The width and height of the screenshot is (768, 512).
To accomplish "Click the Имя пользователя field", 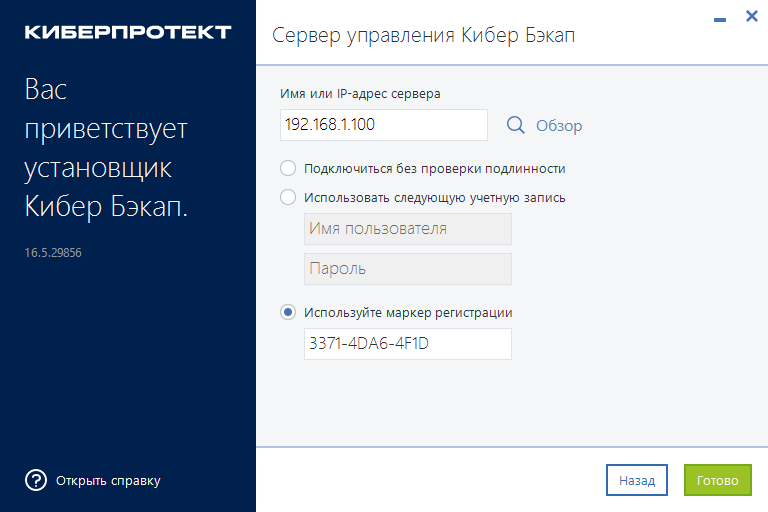I will tap(407, 229).
